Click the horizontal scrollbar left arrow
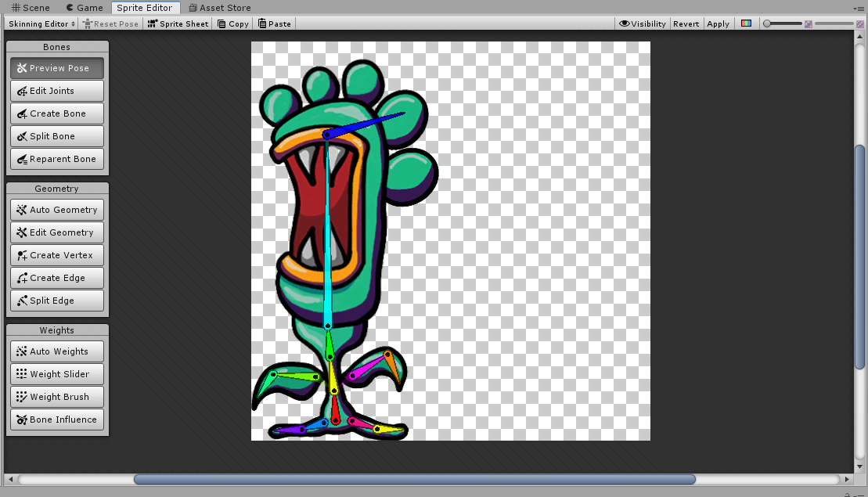This screenshot has height=497, width=868. 10,479
